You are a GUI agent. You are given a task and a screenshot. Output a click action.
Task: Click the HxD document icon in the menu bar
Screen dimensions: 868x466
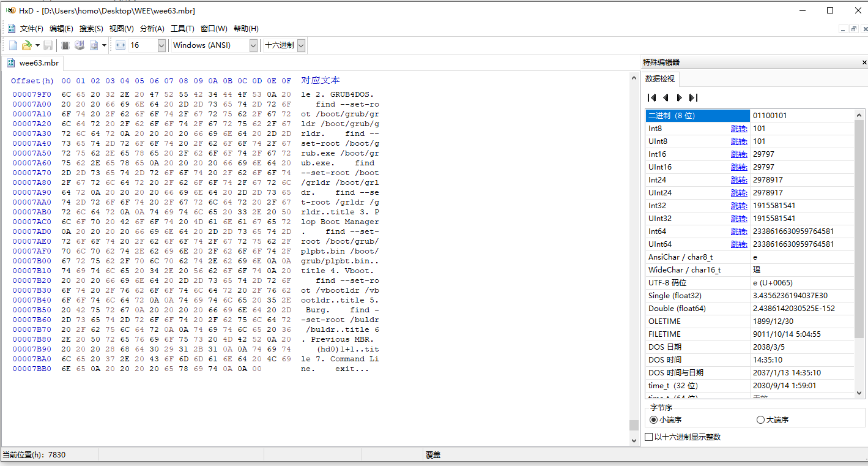pyautogui.click(x=12, y=29)
